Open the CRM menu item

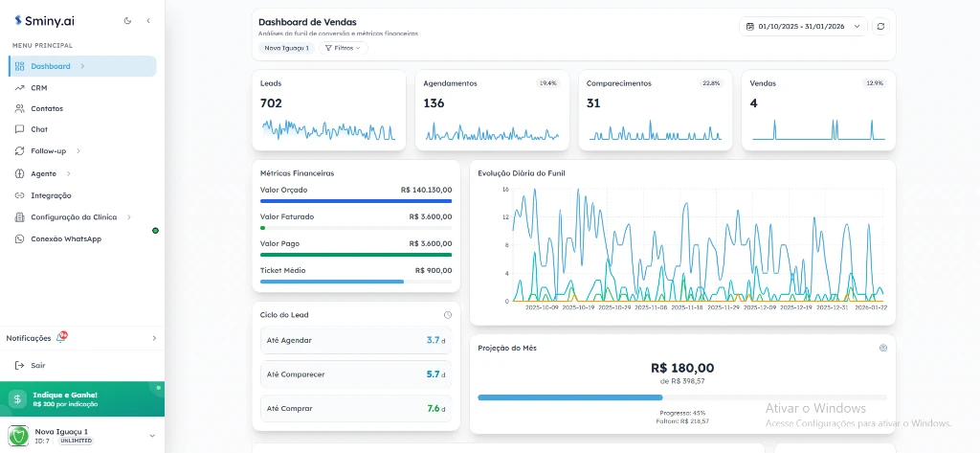(38, 87)
